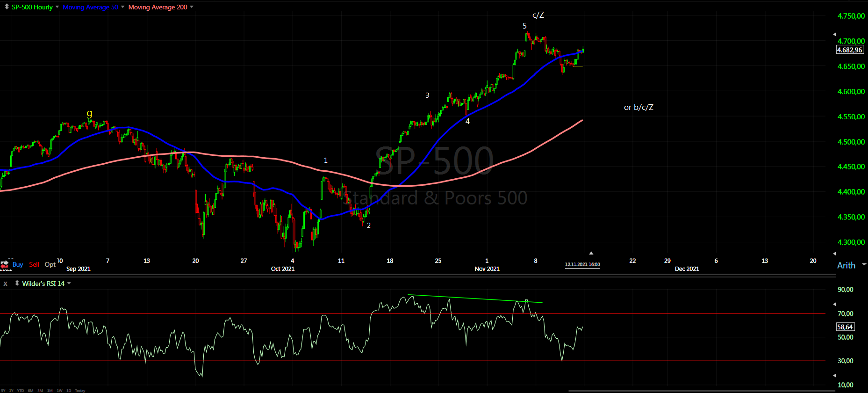Click the Wilder's RSI 14 label
The width and height of the screenshot is (868, 393).
coord(43,284)
